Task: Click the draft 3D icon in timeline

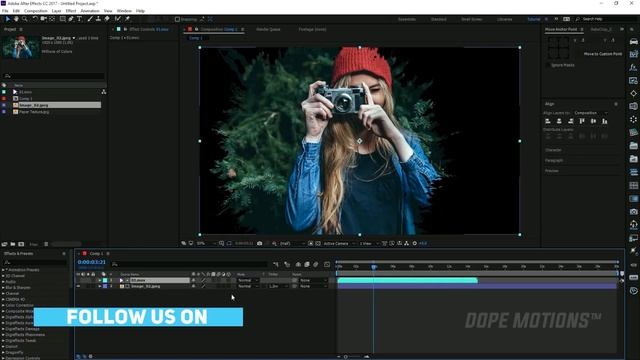Action: coord(287,264)
